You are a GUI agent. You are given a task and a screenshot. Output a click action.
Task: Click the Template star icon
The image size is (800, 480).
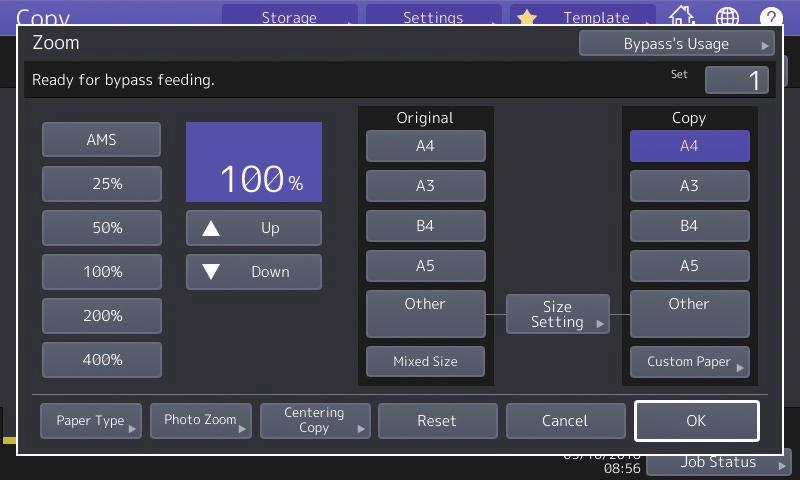527,17
